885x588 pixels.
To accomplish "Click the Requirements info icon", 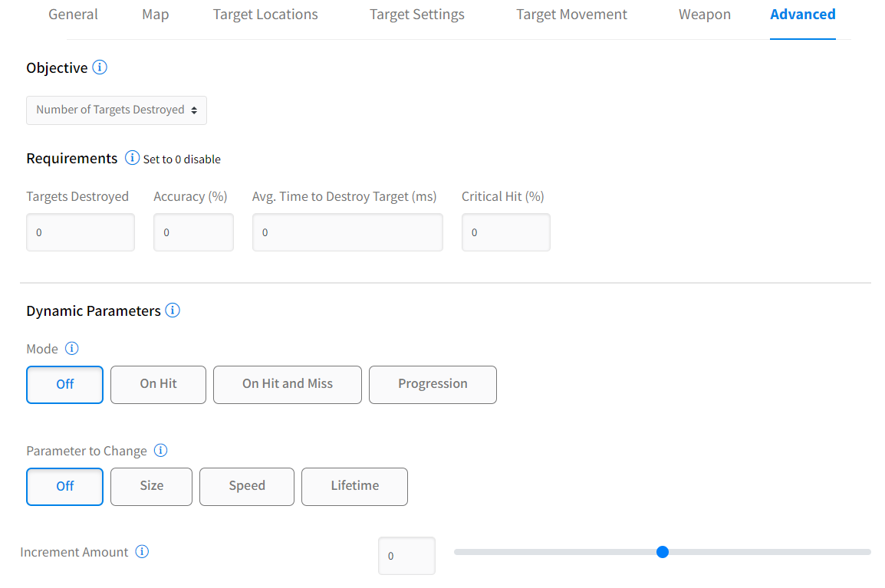I will point(132,158).
